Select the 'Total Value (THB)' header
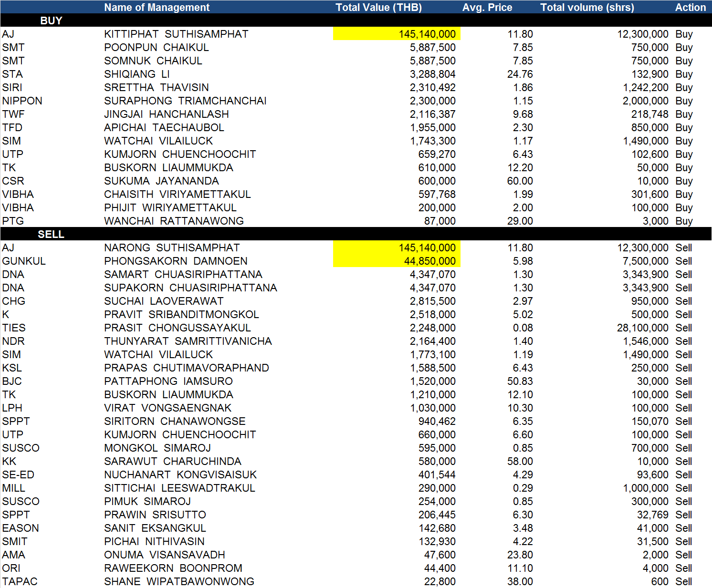The height and width of the screenshot is (588, 712). 378,7
